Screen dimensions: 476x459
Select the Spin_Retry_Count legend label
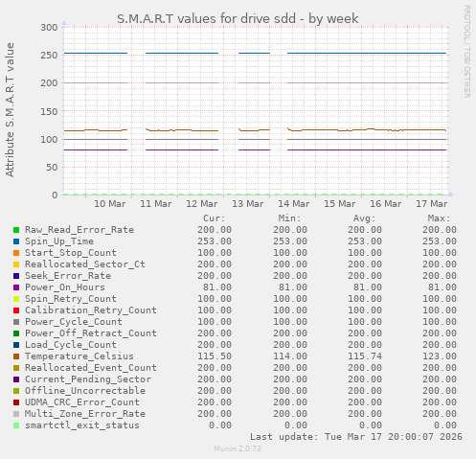tap(71, 299)
